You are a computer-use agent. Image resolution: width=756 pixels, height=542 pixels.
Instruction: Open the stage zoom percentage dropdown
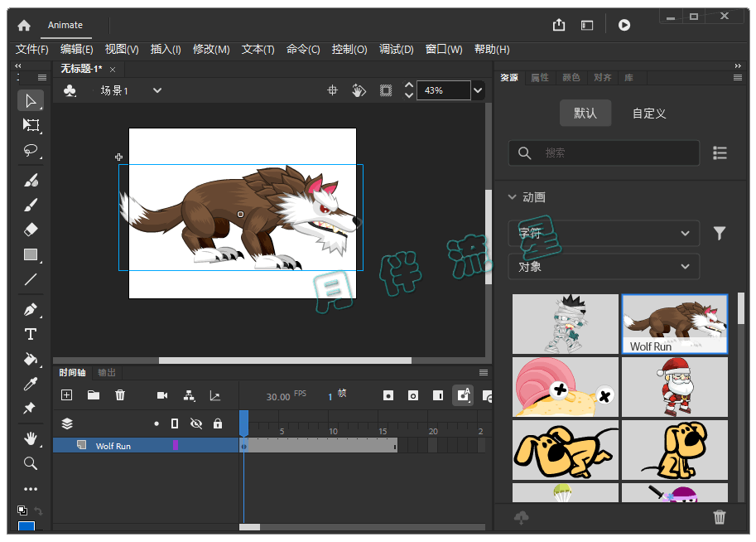[478, 90]
